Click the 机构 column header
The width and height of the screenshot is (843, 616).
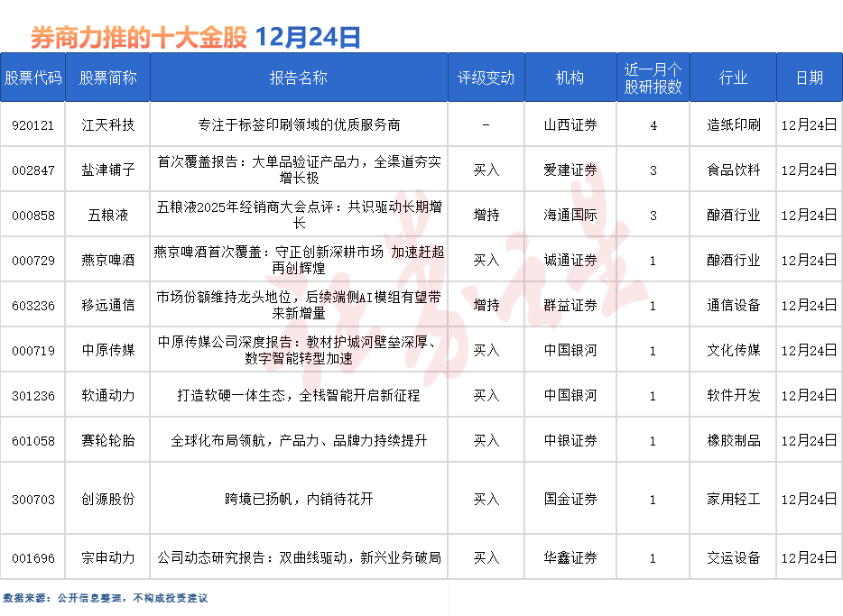570,78
